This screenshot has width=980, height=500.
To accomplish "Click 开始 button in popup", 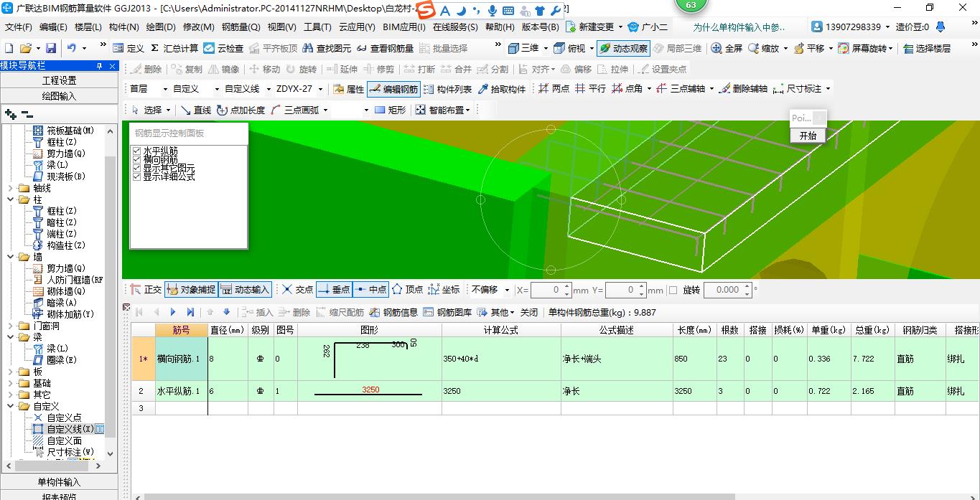I will pyautogui.click(x=808, y=136).
